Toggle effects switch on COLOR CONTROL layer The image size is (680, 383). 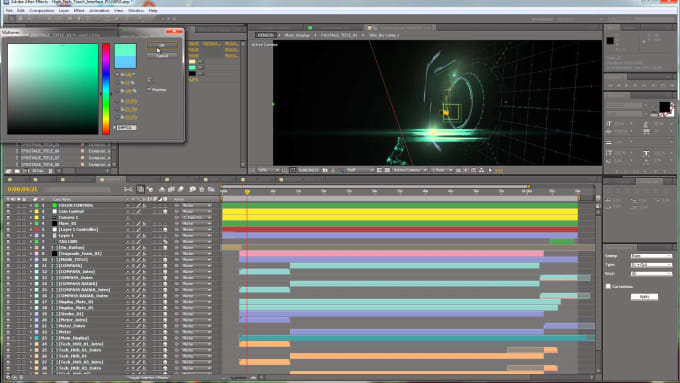click(144, 205)
